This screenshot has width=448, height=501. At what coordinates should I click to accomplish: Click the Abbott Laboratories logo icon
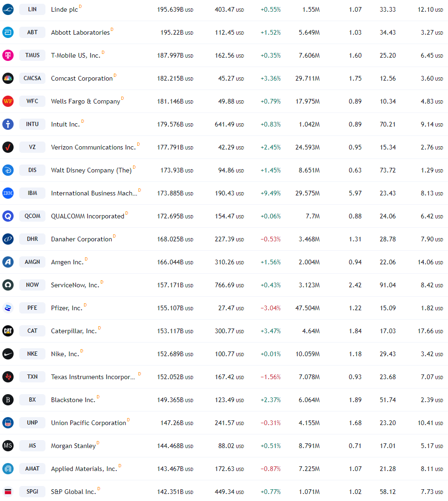point(8,32)
